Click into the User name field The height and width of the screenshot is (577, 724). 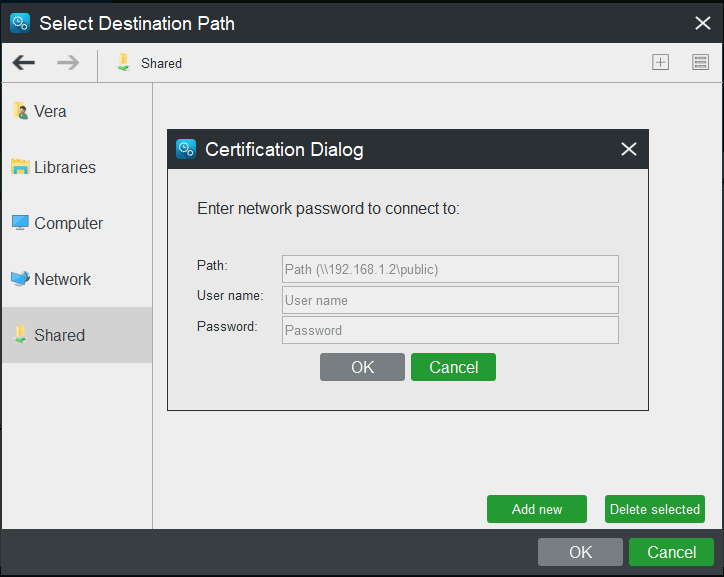point(450,300)
